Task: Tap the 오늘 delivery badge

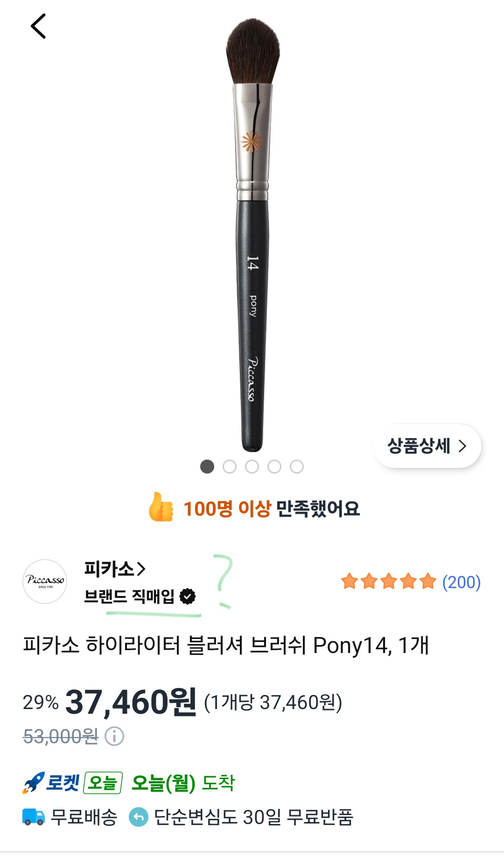Action: pyautogui.click(x=103, y=783)
